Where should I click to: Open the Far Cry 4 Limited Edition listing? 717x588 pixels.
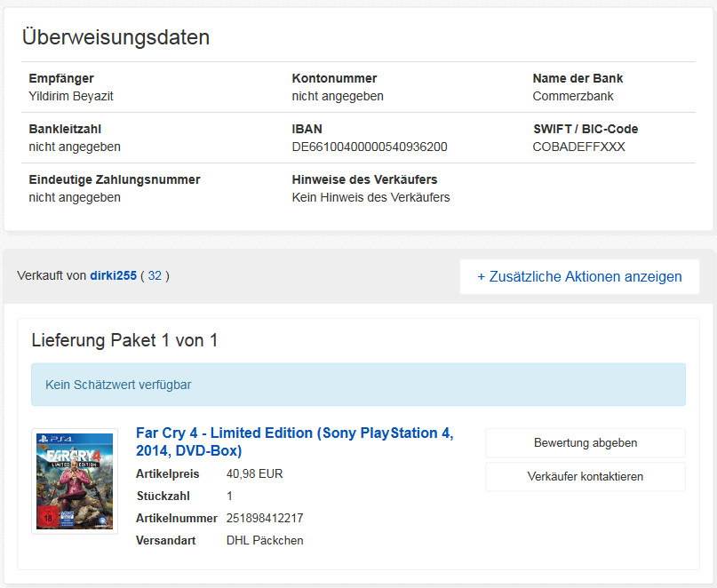294,441
